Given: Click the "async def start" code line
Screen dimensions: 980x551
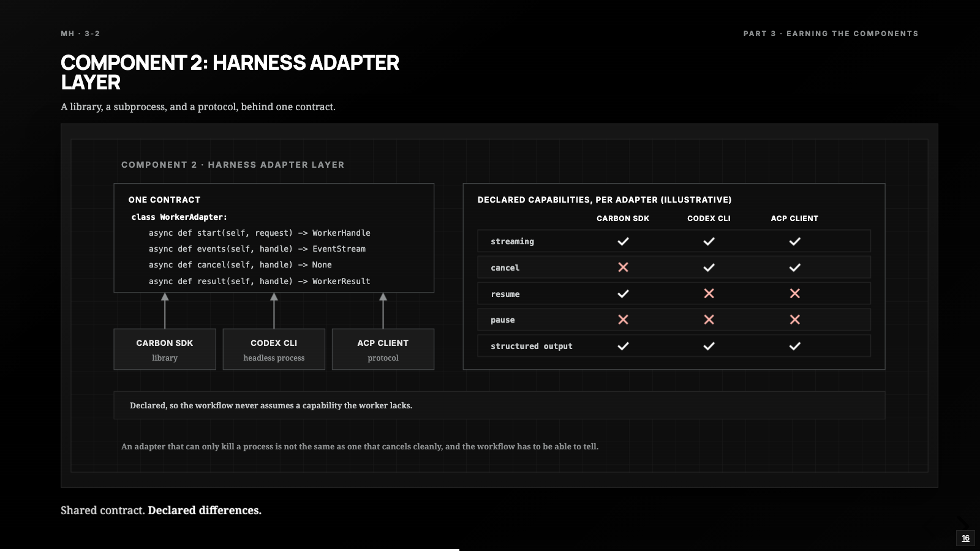Looking at the screenshot, I should click(x=259, y=233).
